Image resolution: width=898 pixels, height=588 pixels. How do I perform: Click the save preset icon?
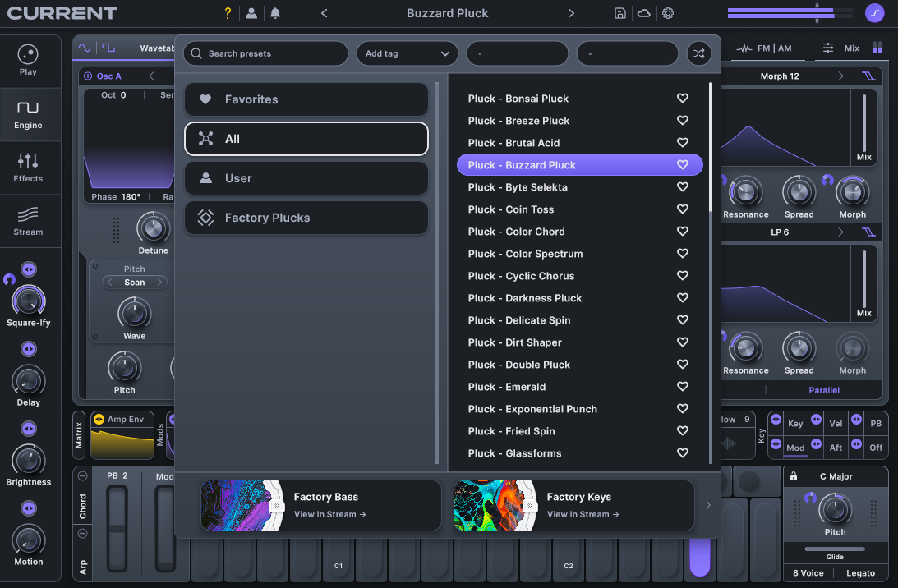click(x=620, y=13)
